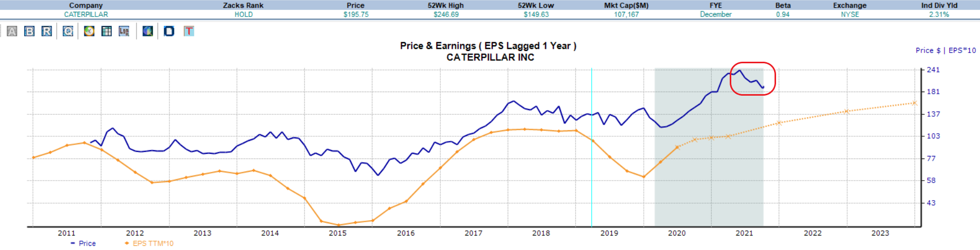Click the 'Q' toolbar icon

click(x=68, y=31)
